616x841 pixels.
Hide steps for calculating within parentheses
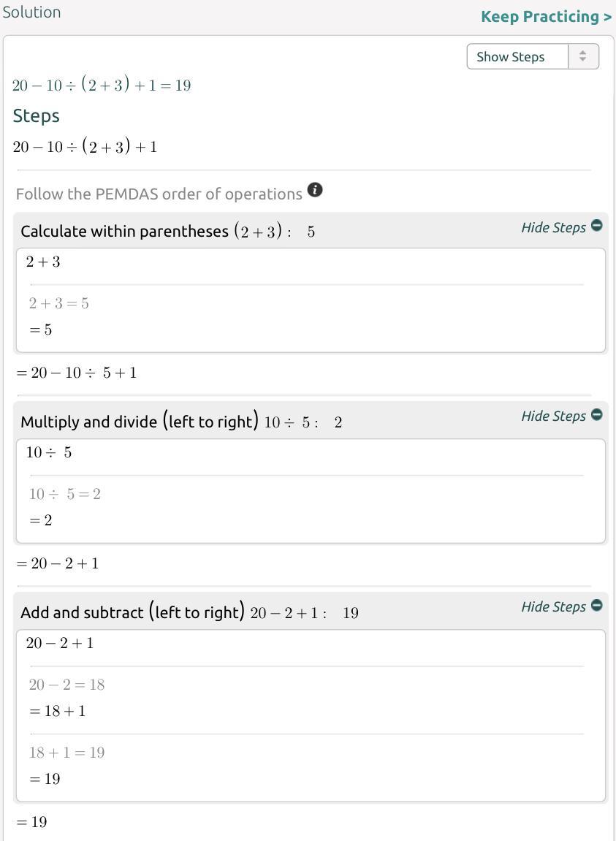click(x=553, y=227)
